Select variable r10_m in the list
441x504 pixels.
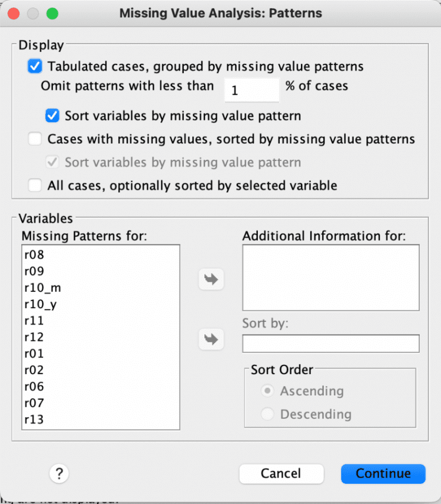(42, 287)
